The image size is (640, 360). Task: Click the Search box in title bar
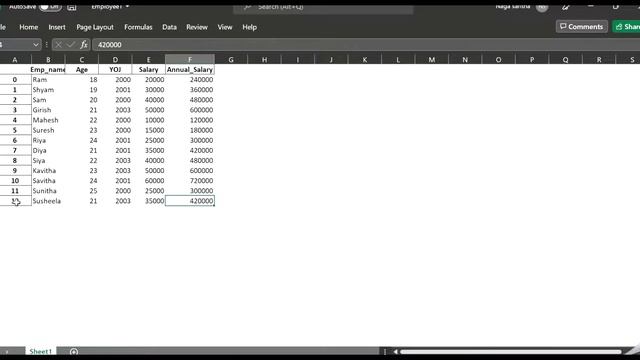click(x=323, y=8)
